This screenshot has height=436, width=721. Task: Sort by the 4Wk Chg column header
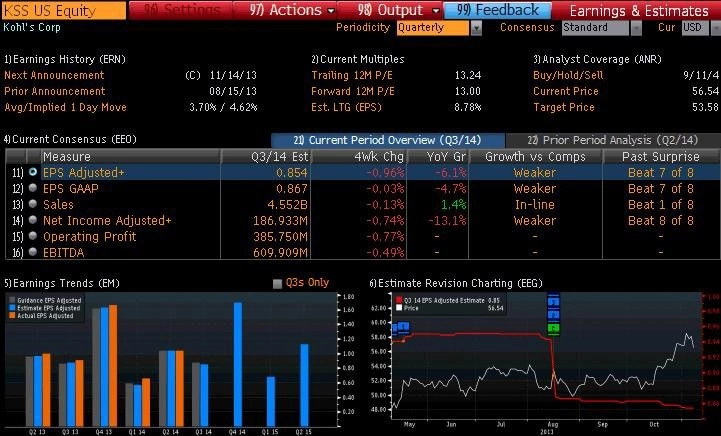[360, 157]
